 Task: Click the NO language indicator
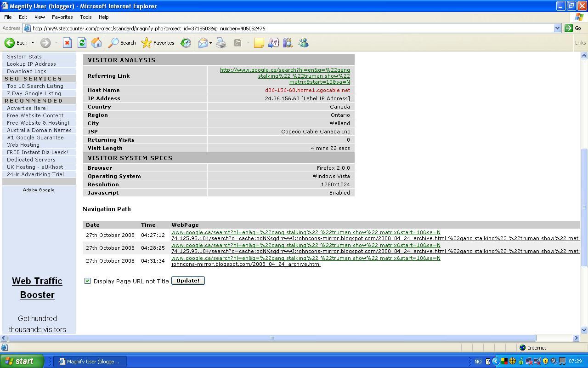[x=478, y=362]
